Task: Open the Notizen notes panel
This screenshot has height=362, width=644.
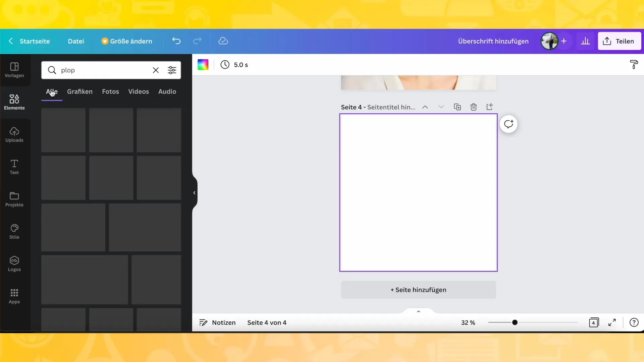Action: pyautogui.click(x=217, y=322)
